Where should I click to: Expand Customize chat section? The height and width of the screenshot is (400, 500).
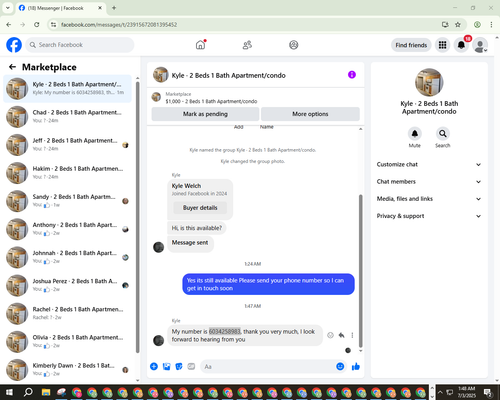(x=429, y=164)
